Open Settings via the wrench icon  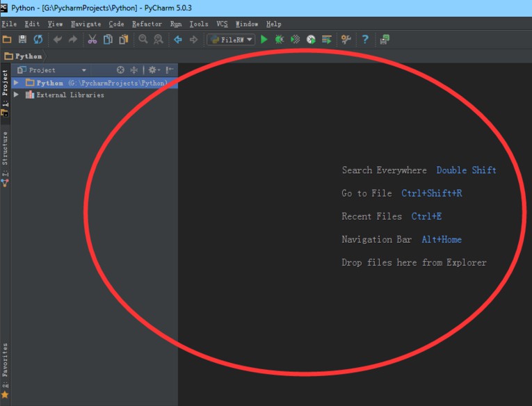coord(346,40)
